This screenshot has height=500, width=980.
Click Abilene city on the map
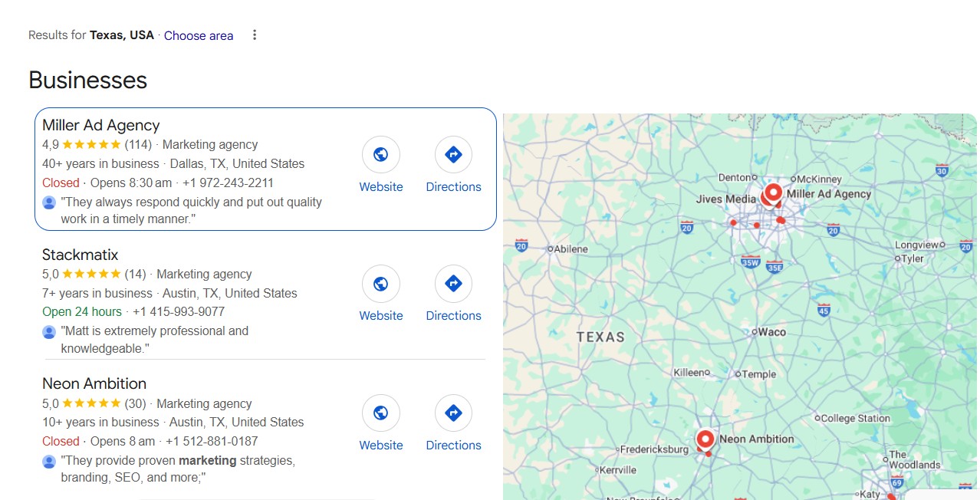pos(567,248)
